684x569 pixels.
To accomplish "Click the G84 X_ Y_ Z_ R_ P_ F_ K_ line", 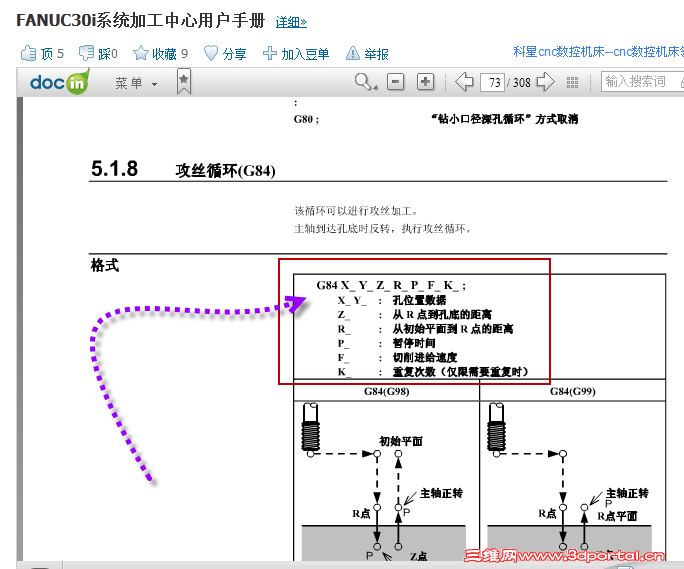I will coord(391,285).
